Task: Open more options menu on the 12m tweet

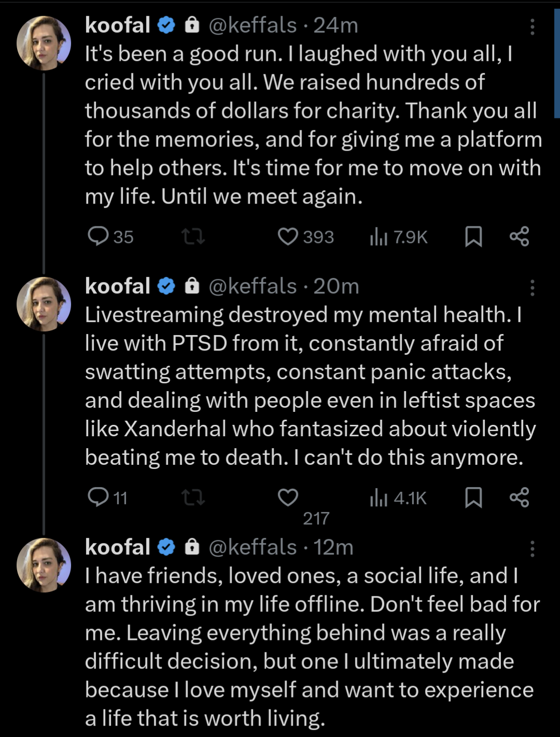Action: tap(532, 549)
